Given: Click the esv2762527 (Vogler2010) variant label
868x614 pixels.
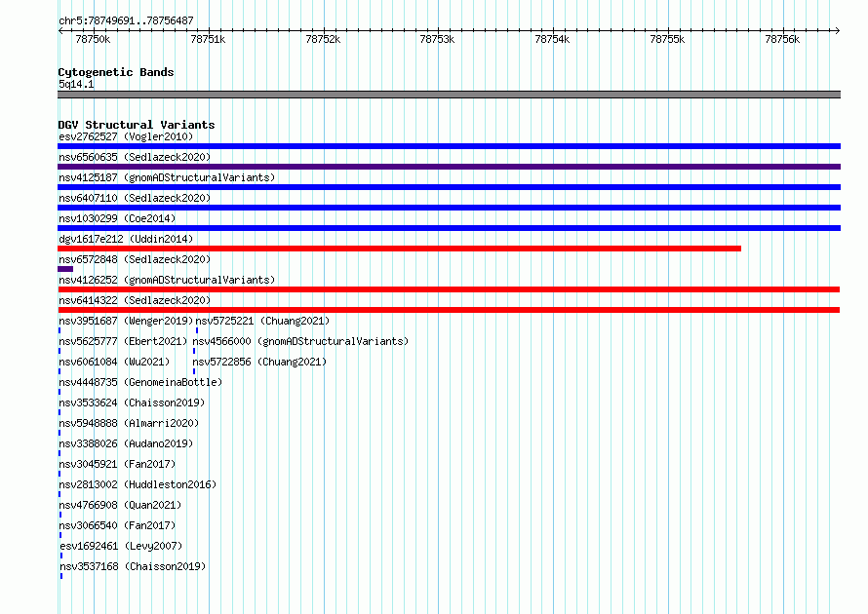Looking at the screenshot, I should pyautogui.click(x=126, y=136).
